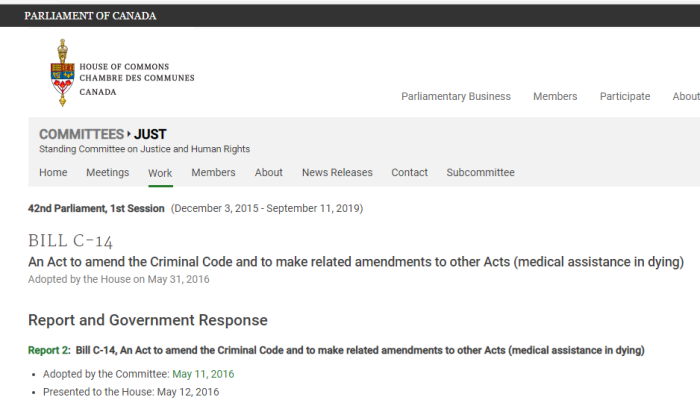
Task: Open the Members top navigation menu
Action: [x=555, y=96]
